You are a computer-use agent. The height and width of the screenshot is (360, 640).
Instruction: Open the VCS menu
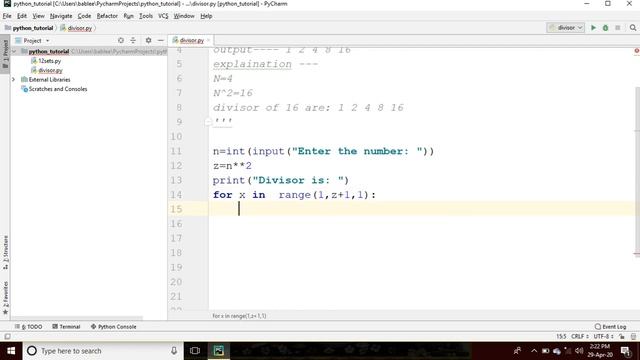tap(163, 16)
